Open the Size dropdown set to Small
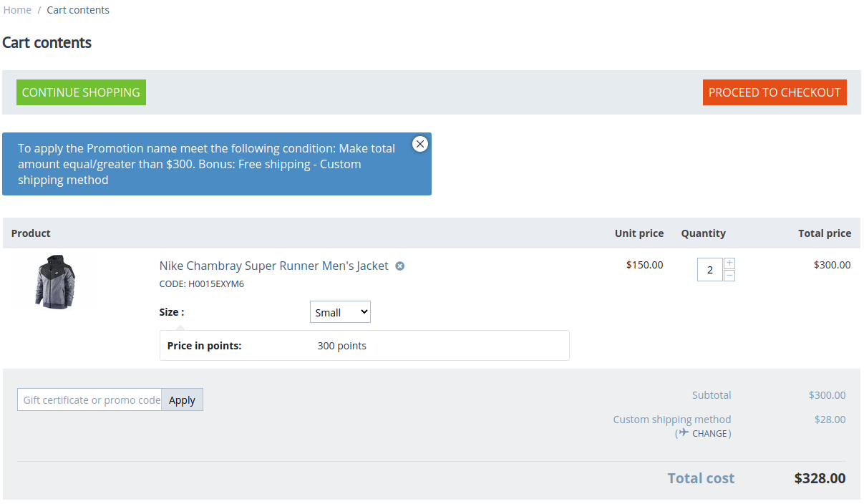This screenshot has width=864, height=504. pos(340,312)
